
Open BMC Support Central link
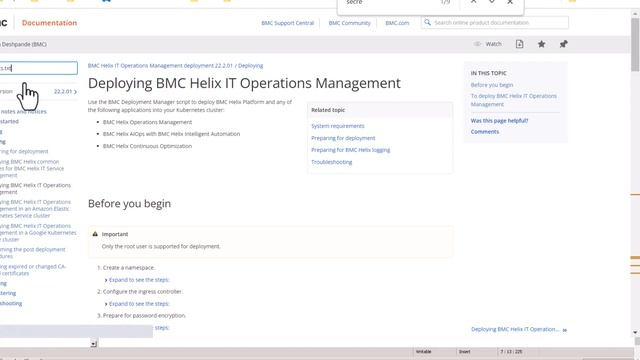[288, 23]
